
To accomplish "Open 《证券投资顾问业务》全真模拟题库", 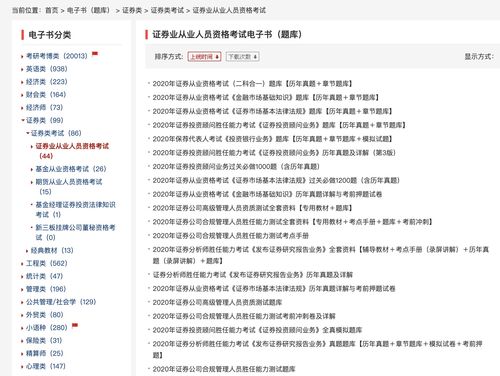I will pos(257,330).
